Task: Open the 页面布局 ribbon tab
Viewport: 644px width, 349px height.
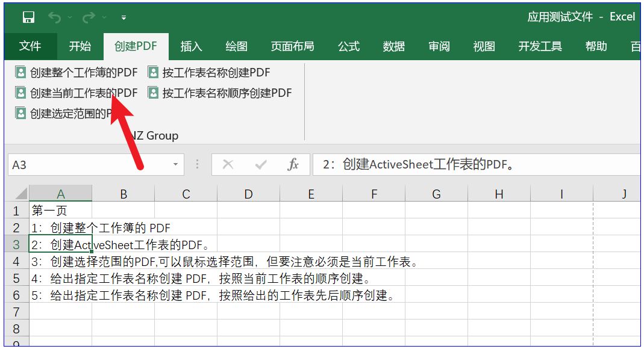Action: tap(292, 46)
